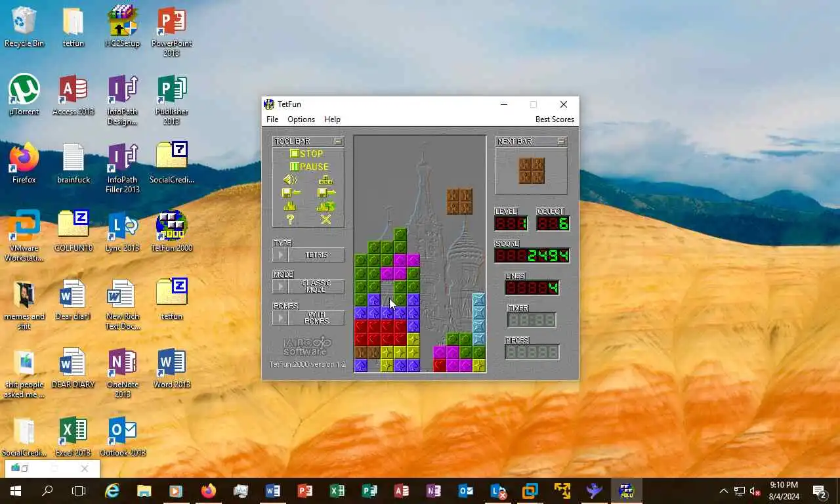Click the CLASSIC MODE button

[316, 287]
